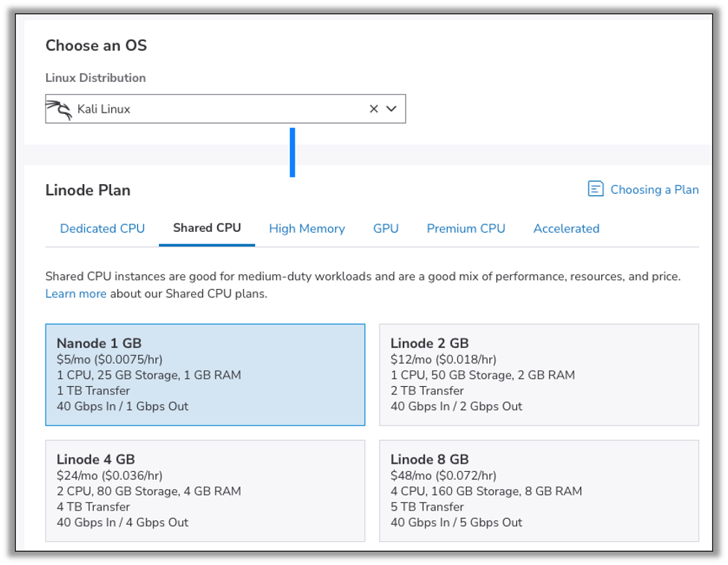Screen dimensions: 728x565
Task: Click the Linode Plan section heading
Action: pyautogui.click(x=88, y=190)
